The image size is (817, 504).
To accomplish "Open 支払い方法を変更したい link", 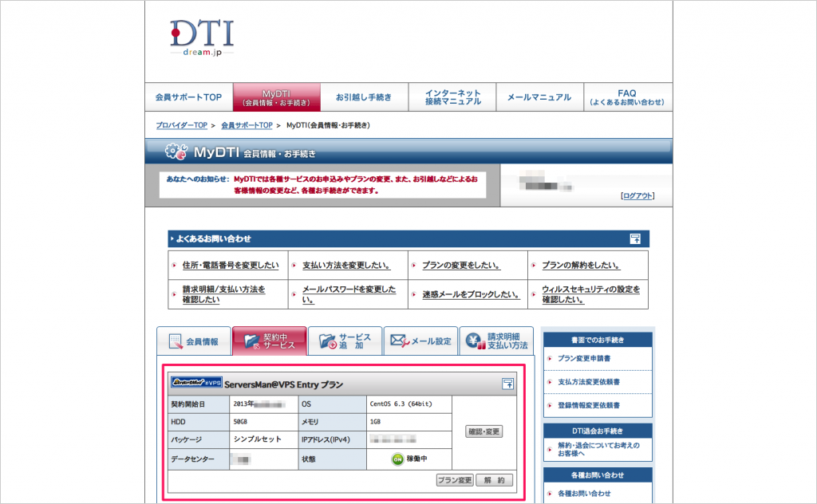I will point(346,266).
